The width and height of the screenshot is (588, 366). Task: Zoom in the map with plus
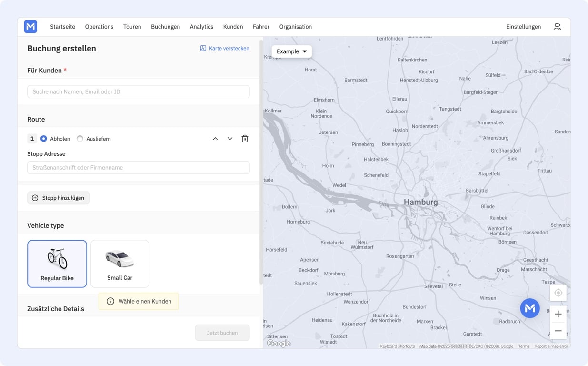(x=558, y=314)
